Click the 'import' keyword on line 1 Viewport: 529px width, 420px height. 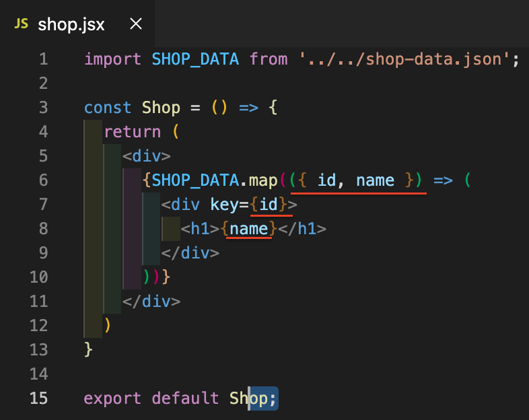point(112,59)
